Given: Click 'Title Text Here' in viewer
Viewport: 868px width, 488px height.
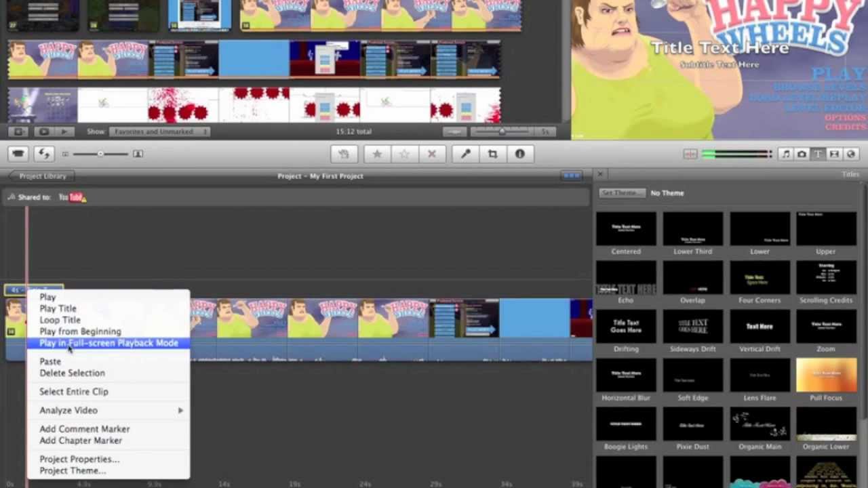Looking at the screenshot, I should click(x=719, y=47).
